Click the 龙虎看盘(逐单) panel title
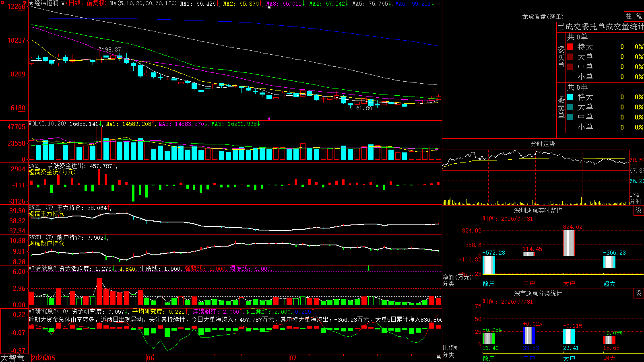 click(543, 16)
